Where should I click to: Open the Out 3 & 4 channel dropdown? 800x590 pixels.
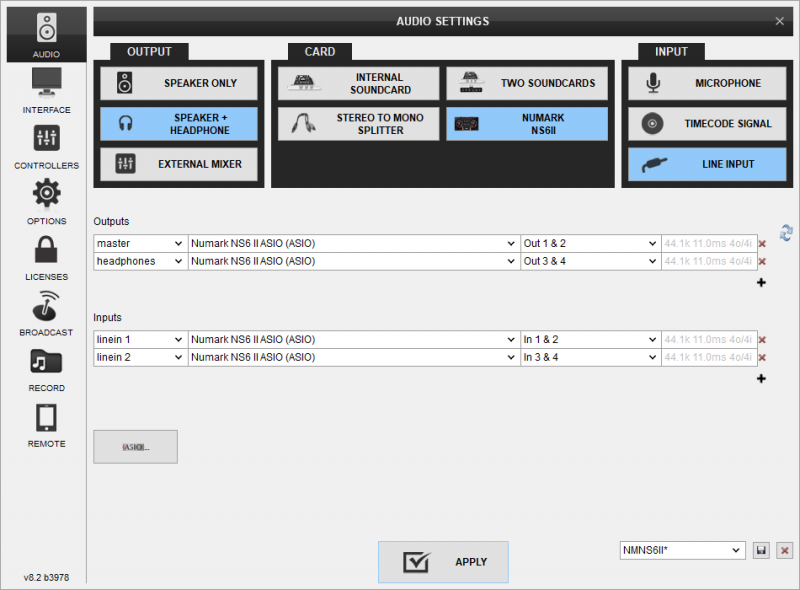[589, 261]
